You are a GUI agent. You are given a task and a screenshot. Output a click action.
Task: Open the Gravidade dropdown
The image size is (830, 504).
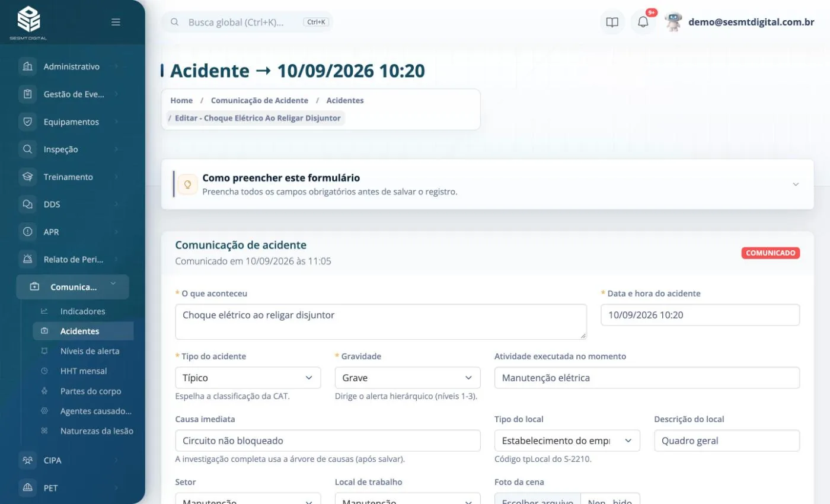tap(407, 378)
